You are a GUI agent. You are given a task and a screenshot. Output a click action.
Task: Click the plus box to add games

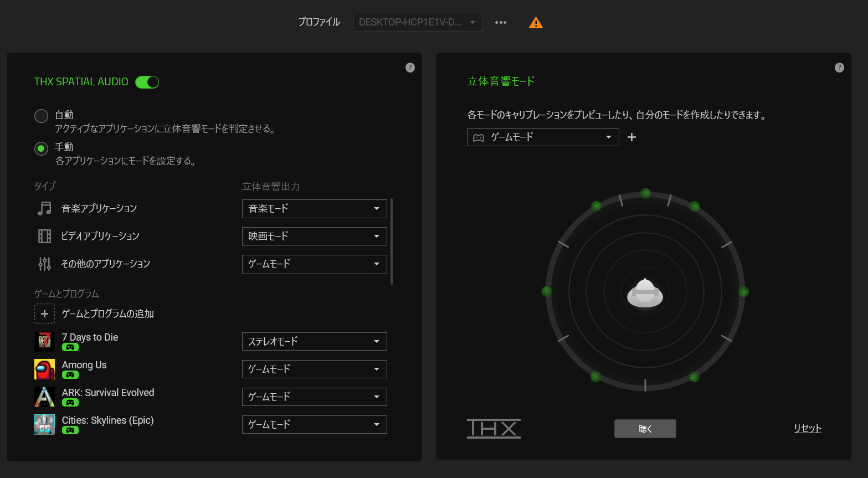pos(44,313)
